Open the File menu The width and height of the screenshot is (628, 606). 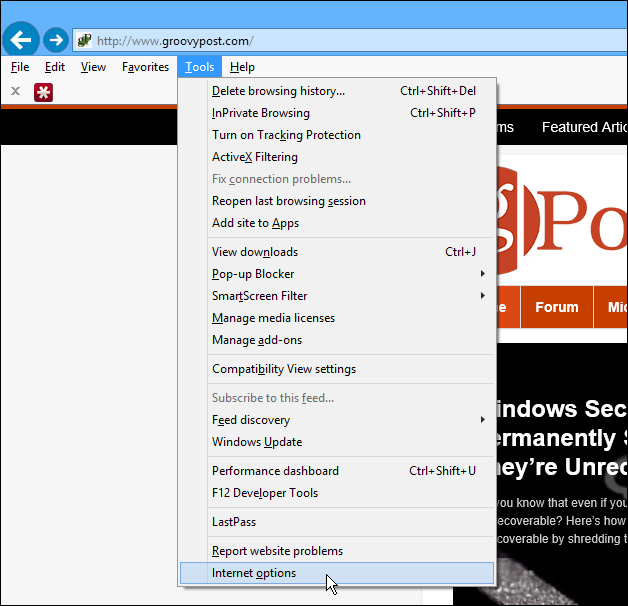20,67
